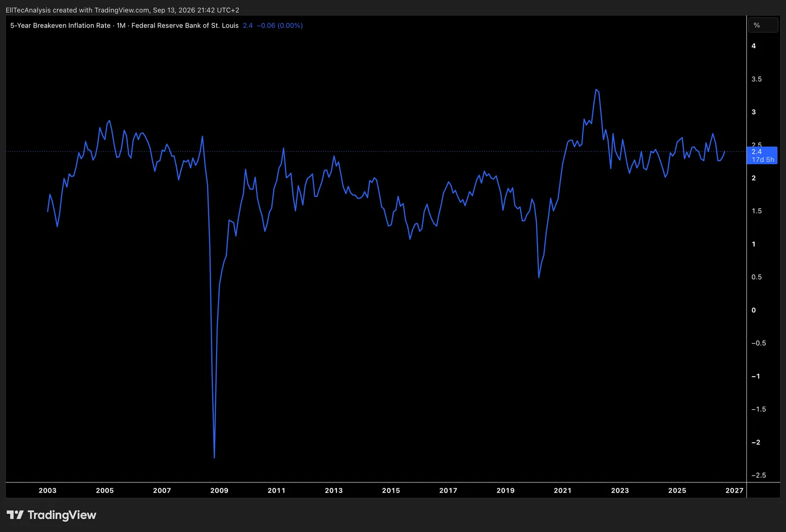Click Federal Reserve Bank of St. Louis source text
The width and height of the screenshot is (786, 532).
pos(185,26)
